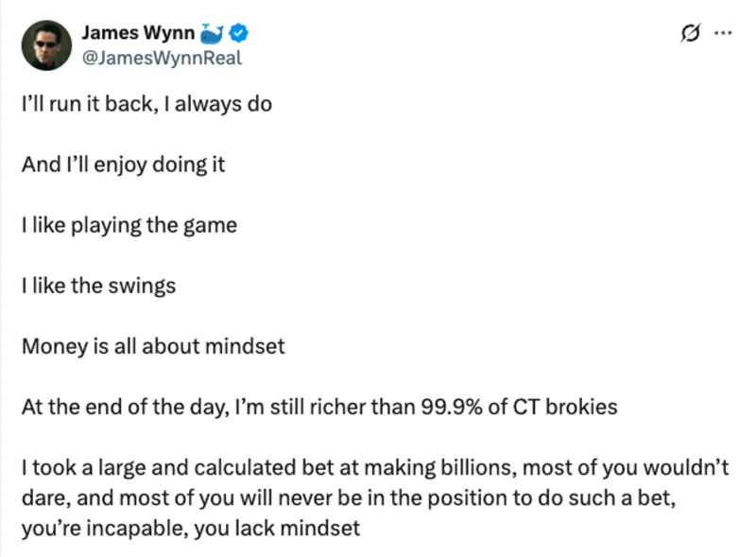Click the "Money is all about mindset" line
This screenshot has height=557, width=756.
pyautogui.click(x=153, y=345)
